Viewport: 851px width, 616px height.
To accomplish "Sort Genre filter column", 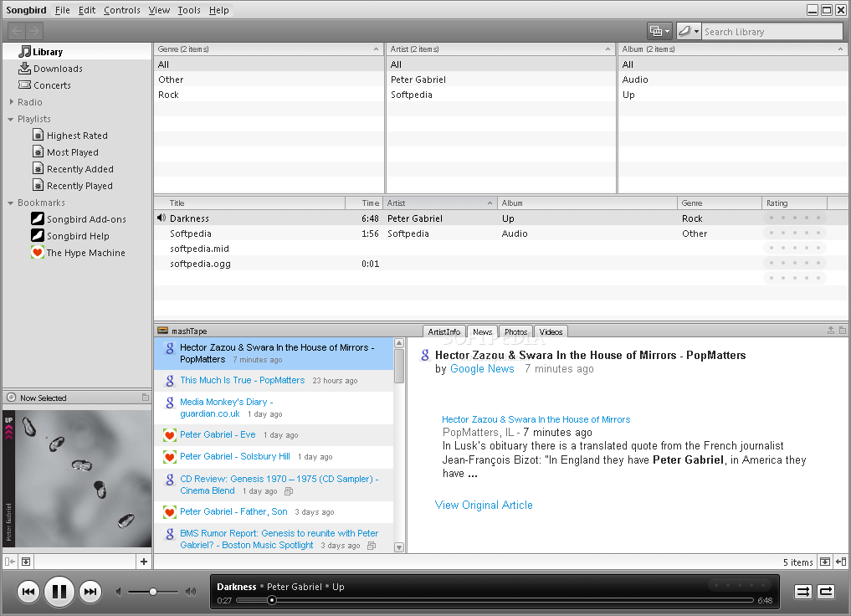I will coord(269,49).
